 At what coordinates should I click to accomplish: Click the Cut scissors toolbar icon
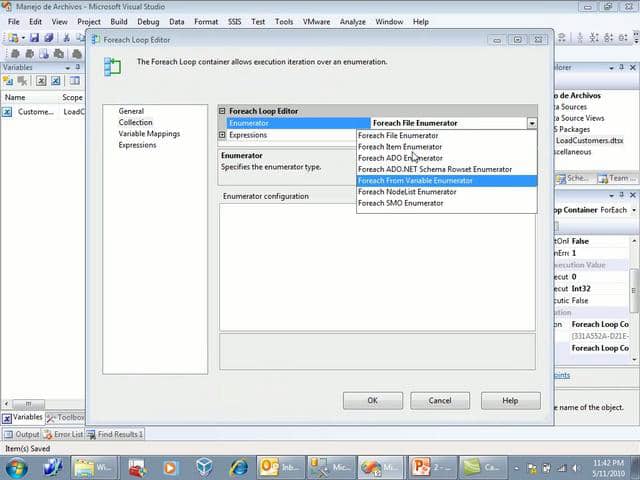tap(66, 38)
